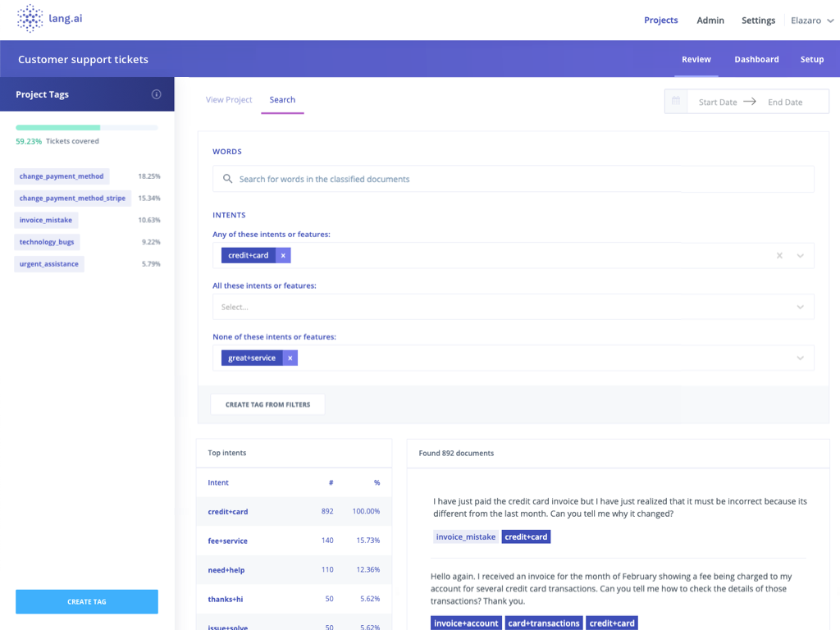The image size is (840, 630).
Task: Remove the credit+card intent chip
Action: point(283,255)
